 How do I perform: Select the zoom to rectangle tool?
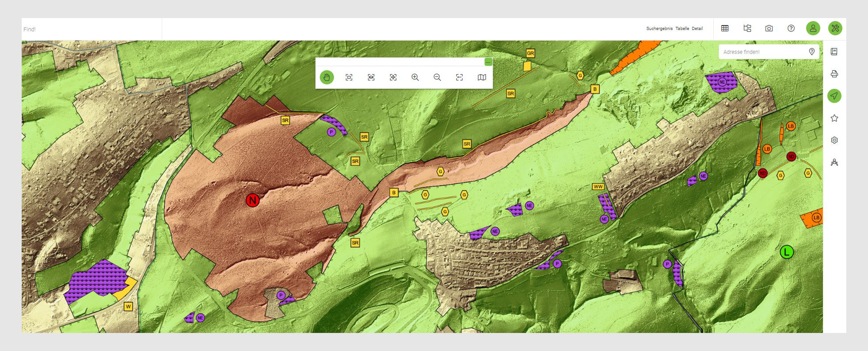(x=349, y=77)
